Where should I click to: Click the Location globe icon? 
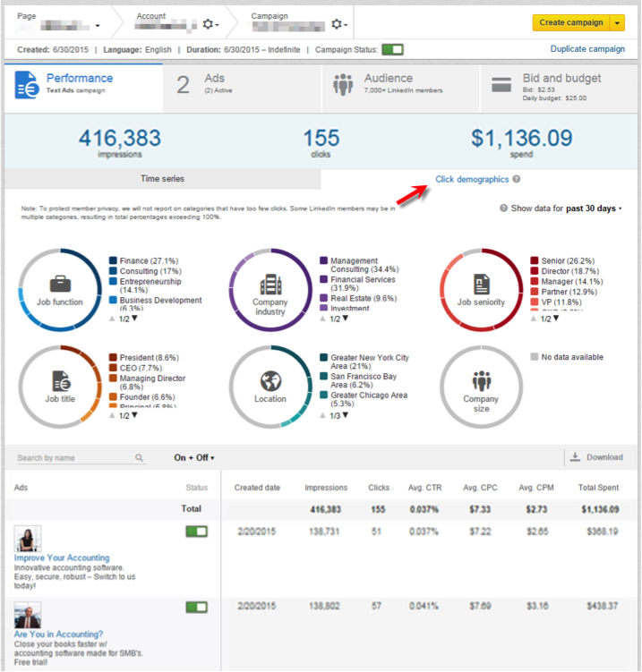click(x=270, y=381)
